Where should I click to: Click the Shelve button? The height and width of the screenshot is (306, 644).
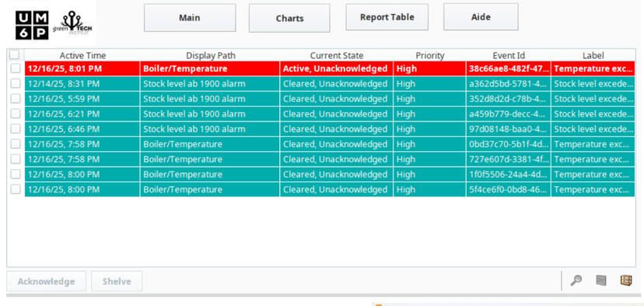(117, 281)
